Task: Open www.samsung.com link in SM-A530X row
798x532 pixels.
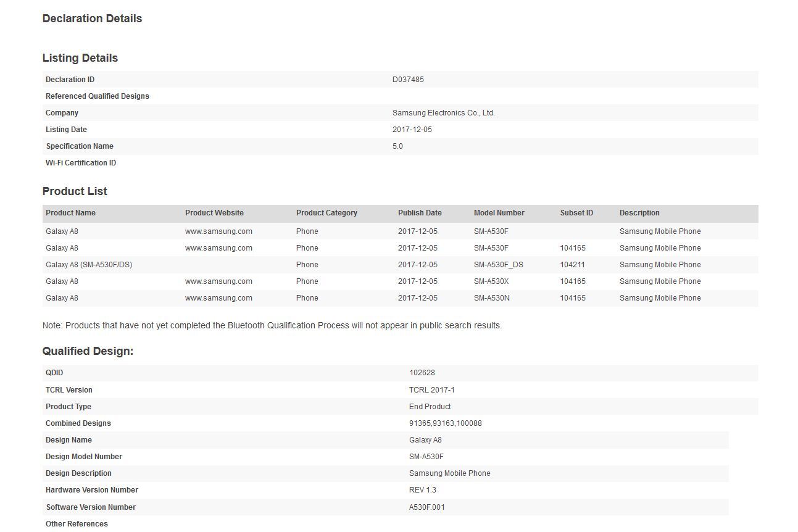Action: coord(218,281)
